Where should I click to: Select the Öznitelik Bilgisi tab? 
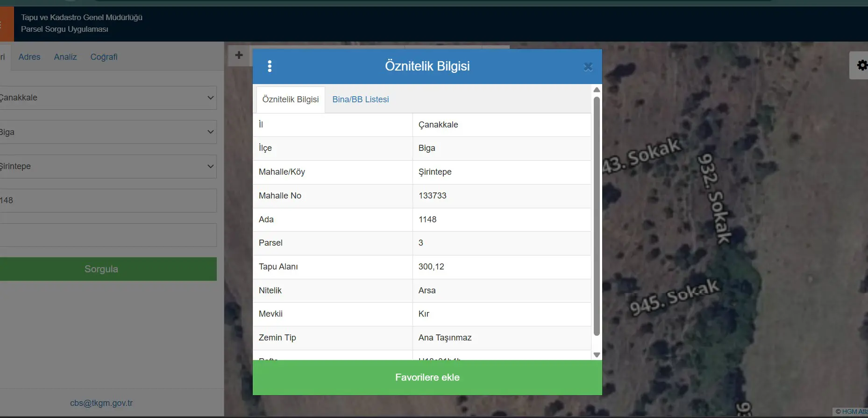pyautogui.click(x=291, y=99)
